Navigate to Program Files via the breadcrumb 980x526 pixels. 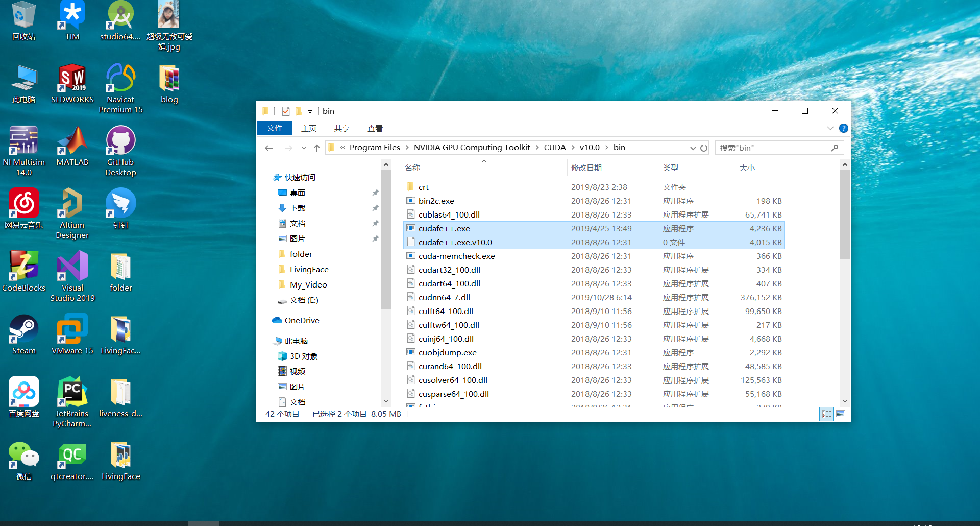pos(375,147)
